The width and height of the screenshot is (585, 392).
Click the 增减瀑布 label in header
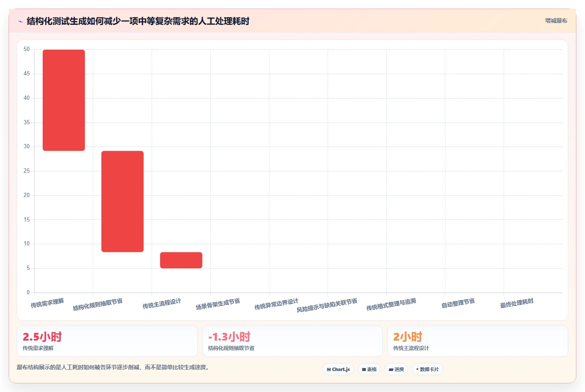556,21
